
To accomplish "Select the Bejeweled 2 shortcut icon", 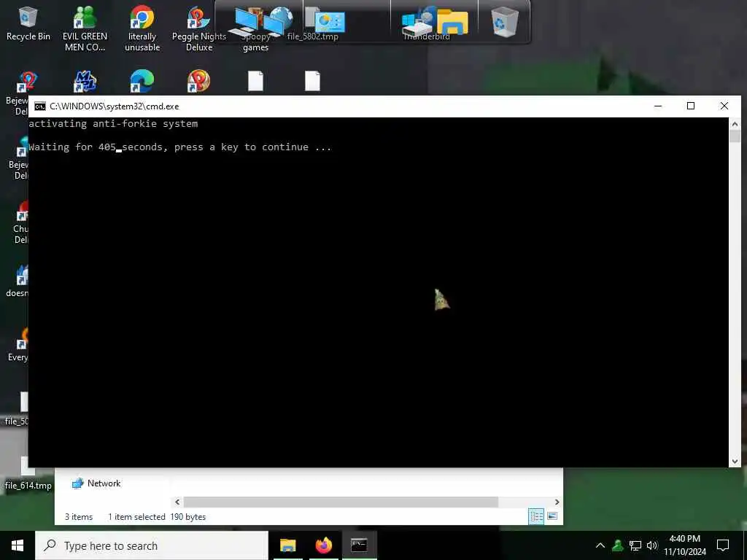I will pyautogui.click(x=28, y=82).
